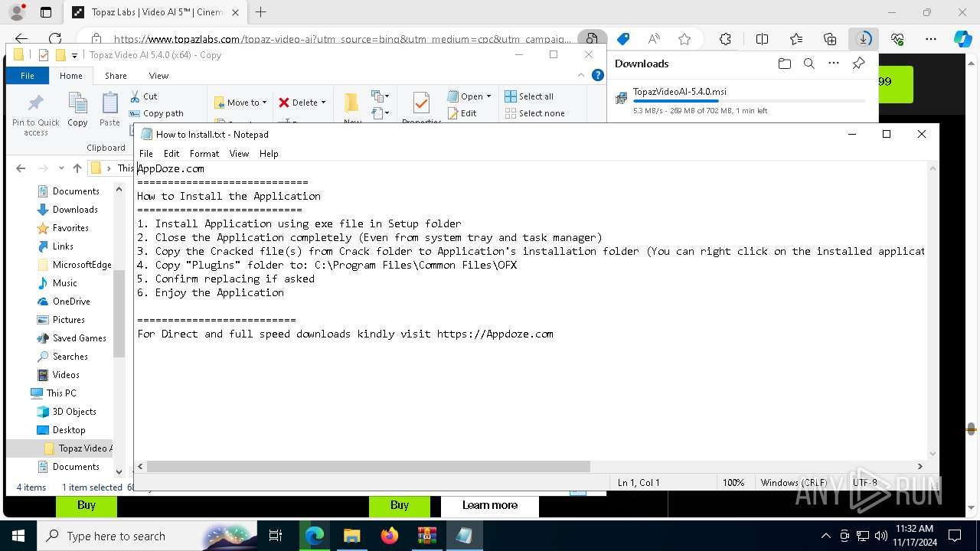
Task: Select OneDrive in Explorer navigation tree
Action: pos(71,302)
